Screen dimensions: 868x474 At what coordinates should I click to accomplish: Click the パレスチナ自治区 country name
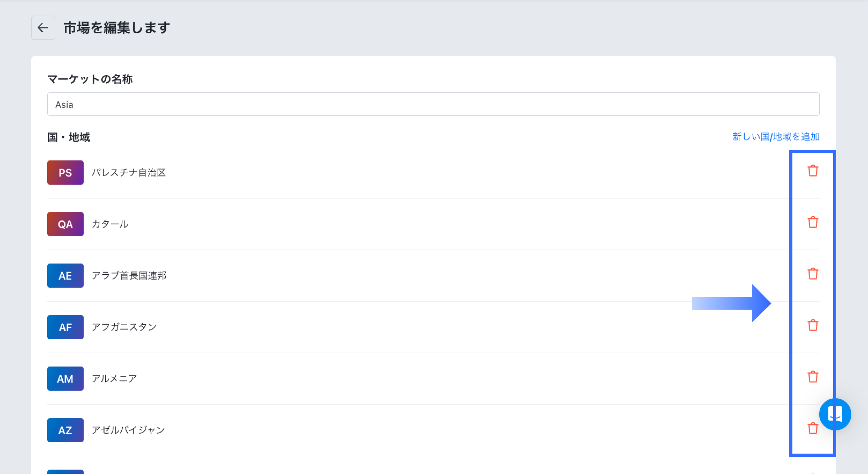point(129,173)
